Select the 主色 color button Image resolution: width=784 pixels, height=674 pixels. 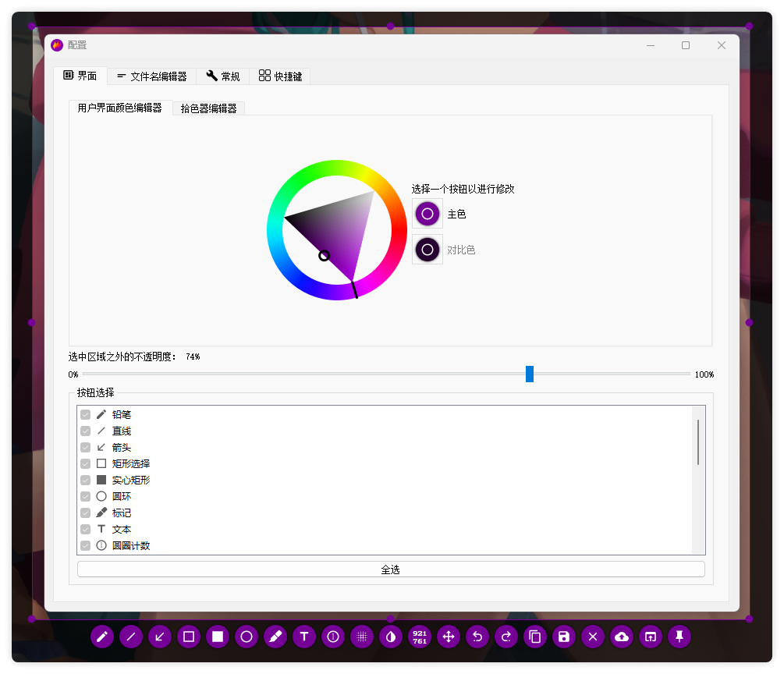427,214
